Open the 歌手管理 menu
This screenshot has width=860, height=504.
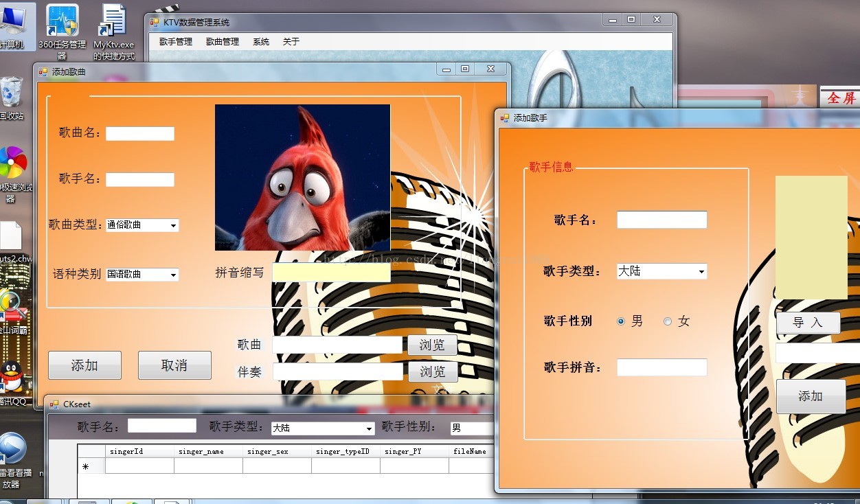pyautogui.click(x=176, y=42)
